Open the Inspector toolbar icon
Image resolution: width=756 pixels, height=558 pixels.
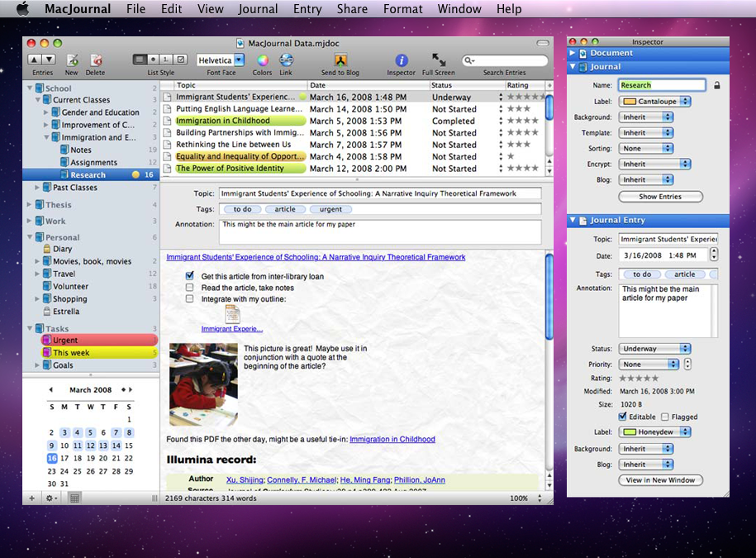click(x=402, y=60)
